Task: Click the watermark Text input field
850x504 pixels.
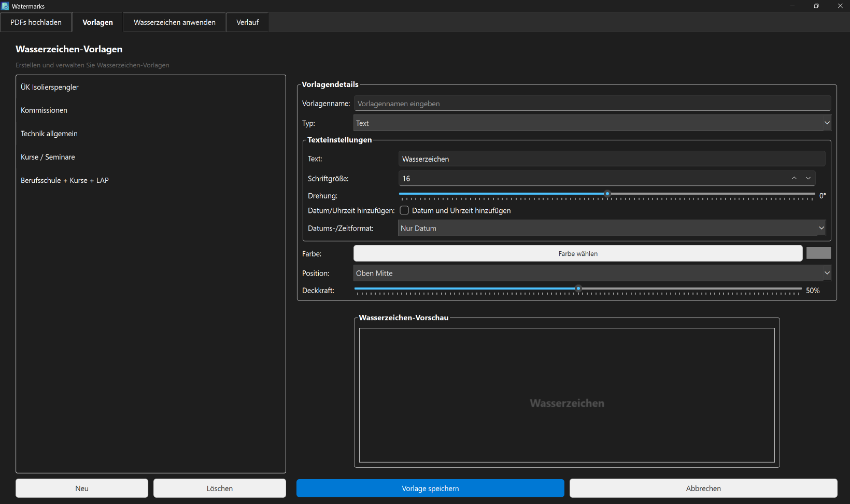Action: tap(612, 159)
